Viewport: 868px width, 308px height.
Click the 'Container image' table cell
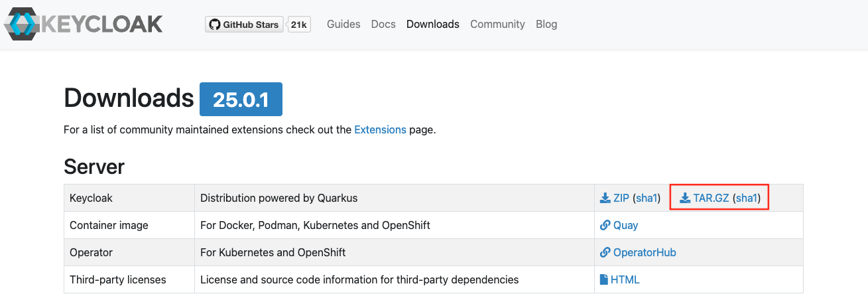129,225
